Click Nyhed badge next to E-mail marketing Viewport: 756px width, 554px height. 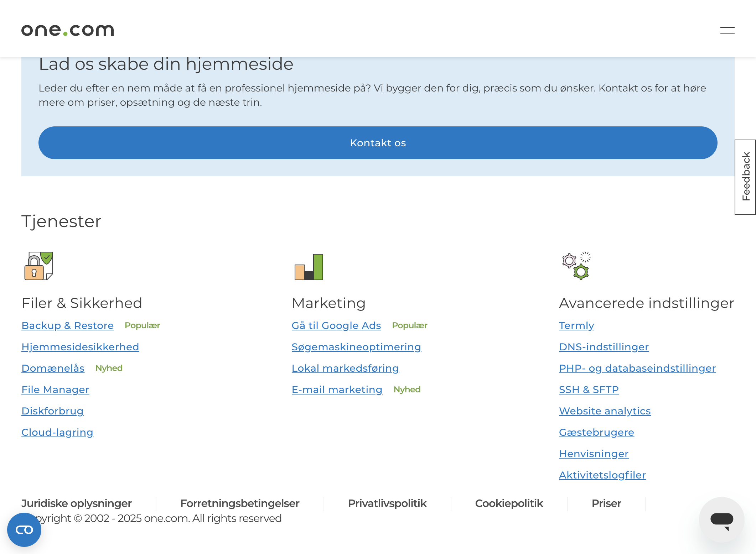[x=407, y=390]
